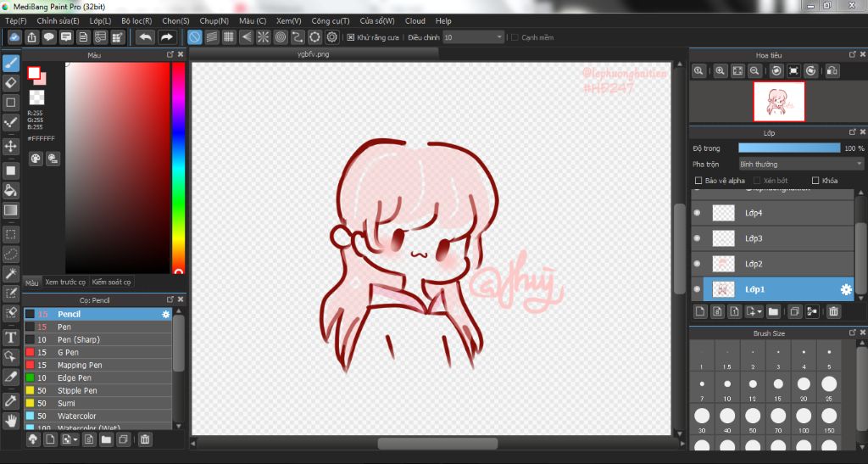Switch to Xem trước cọ tab
Screen dimensions: 868x464
(x=65, y=282)
